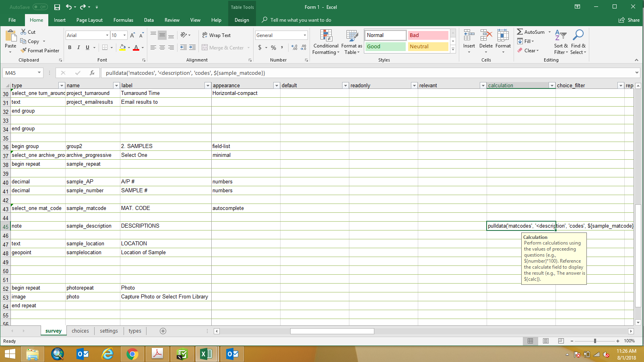Switch to Page Layout view

pyautogui.click(x=546, y=341)
